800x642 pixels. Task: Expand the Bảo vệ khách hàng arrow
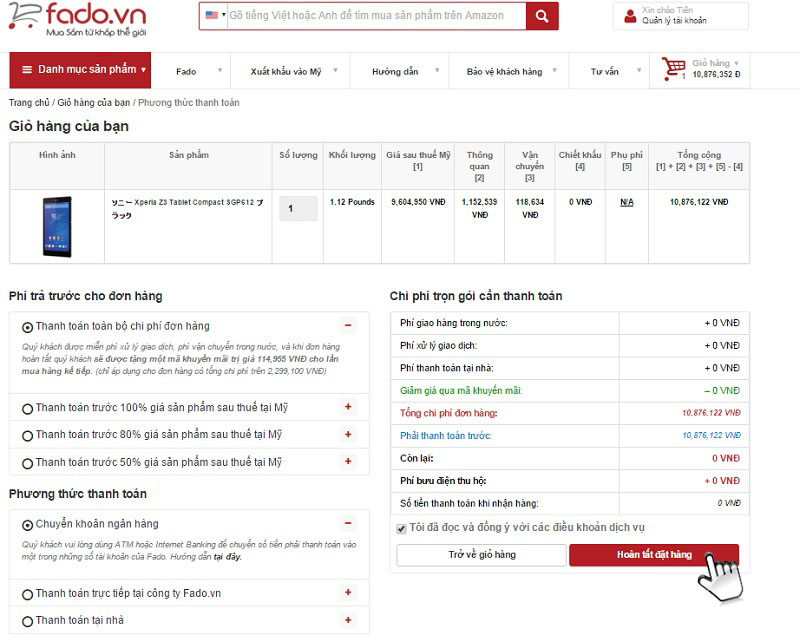[x=555, y=70]
